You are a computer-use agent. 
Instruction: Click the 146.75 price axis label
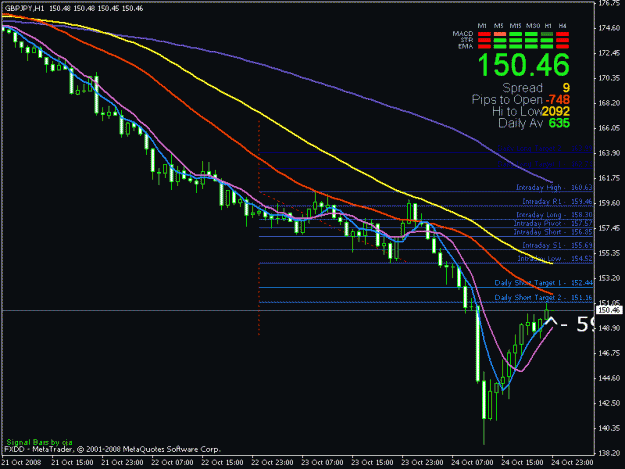point(609,353)
